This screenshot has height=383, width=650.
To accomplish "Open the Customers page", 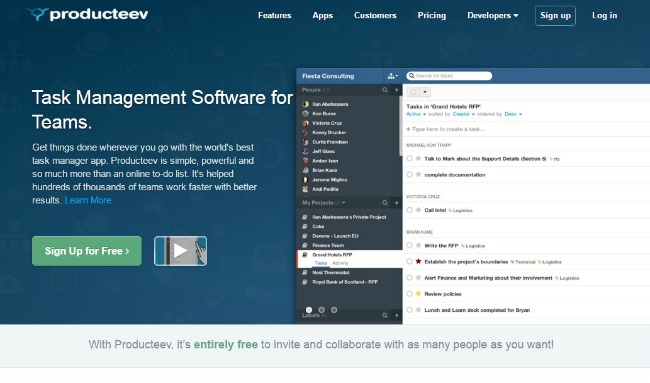I will [x=375, y=15].
